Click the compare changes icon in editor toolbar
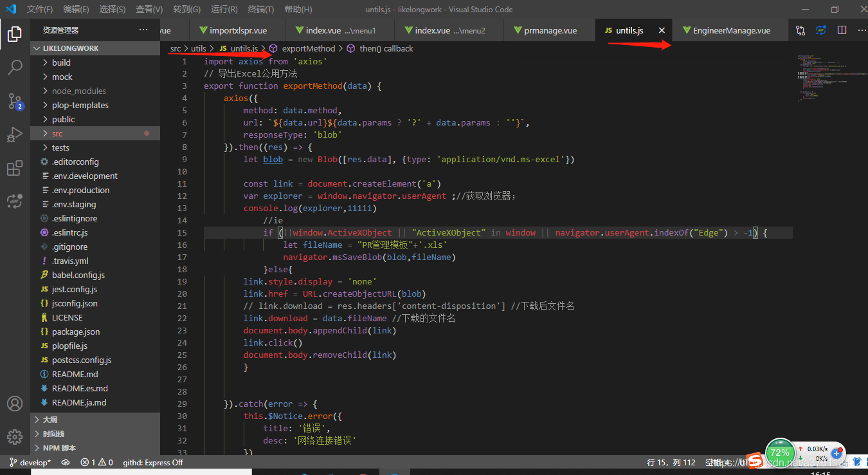The height and width of the screenshot is (475, 868). [800, 30]
